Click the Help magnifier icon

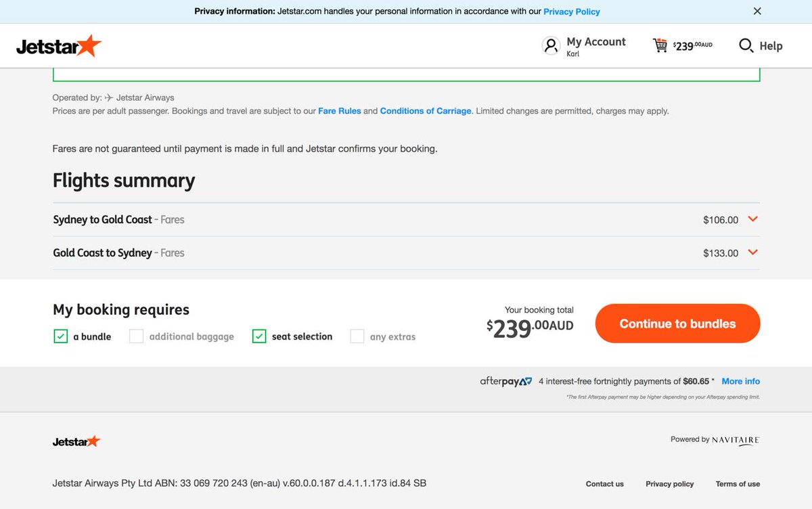pyautogui.click(x=746, y=45)
